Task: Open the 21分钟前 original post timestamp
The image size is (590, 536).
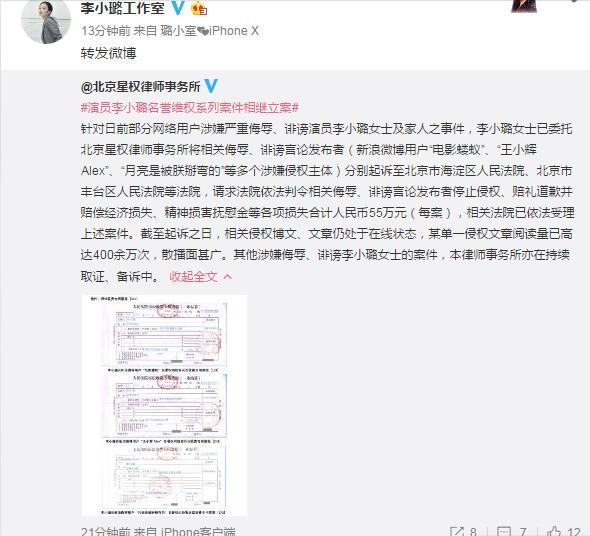Action: [x=106, y=531]
